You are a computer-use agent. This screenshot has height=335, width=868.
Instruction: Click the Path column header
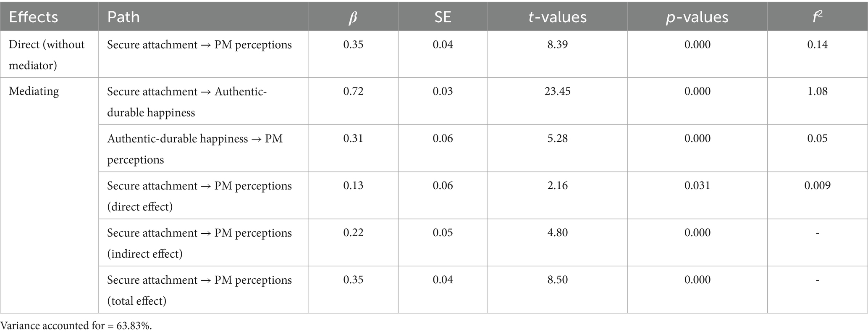click(123, 17)
